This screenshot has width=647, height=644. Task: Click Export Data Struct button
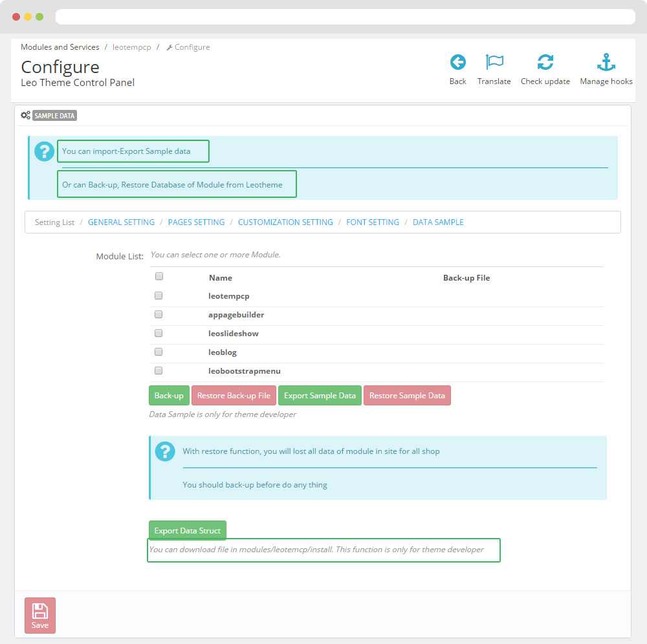188,531
